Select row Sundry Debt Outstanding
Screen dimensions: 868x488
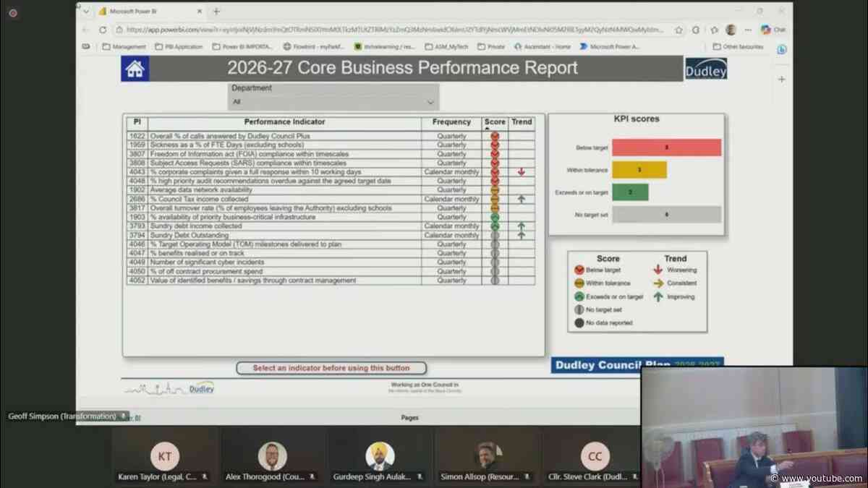point(331,235)
